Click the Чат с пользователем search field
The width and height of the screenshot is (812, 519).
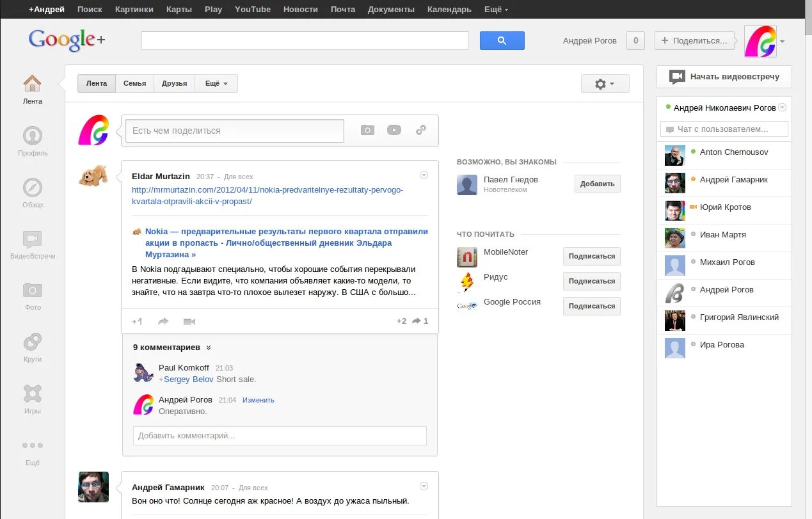coord(724,129)
